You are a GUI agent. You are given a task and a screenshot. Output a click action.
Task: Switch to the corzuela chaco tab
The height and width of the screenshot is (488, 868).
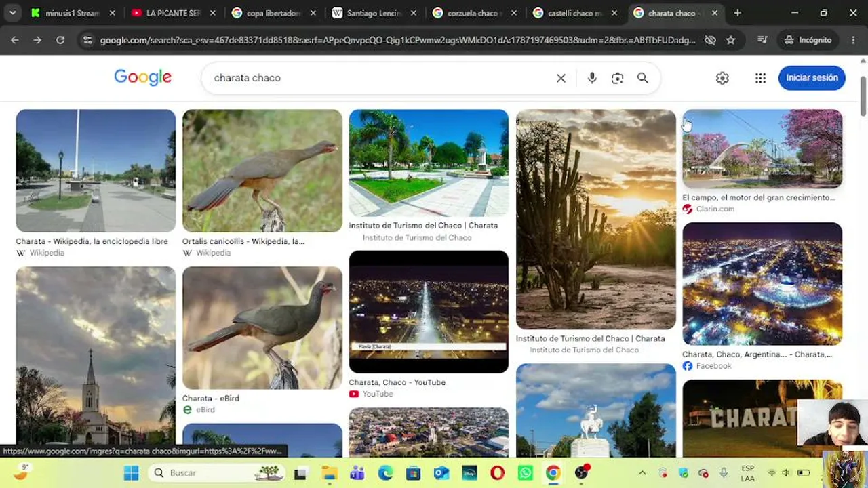tap(474, 13)
